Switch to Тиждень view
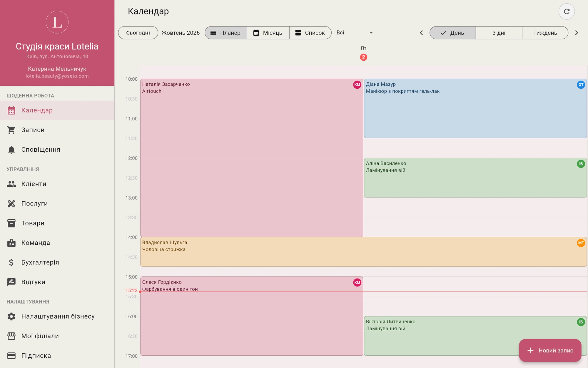This screenshot has height=368, width=588. point(545,33)
